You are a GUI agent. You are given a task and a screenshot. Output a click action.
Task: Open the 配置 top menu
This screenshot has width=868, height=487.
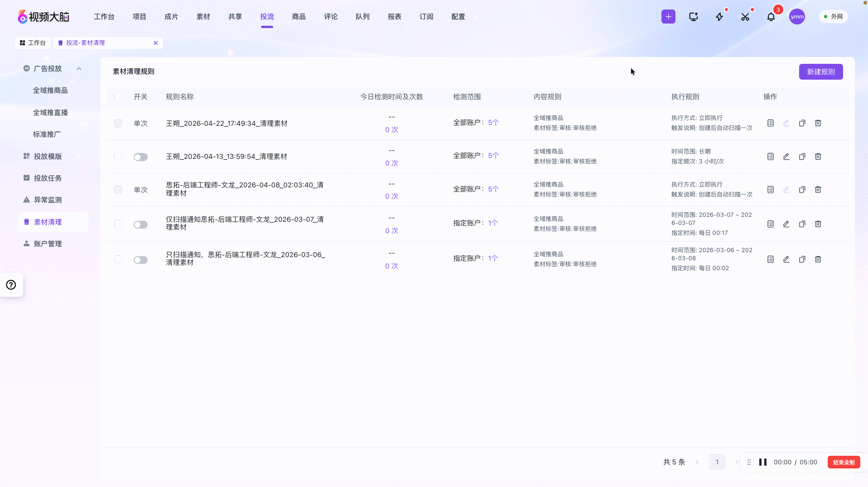458,17
